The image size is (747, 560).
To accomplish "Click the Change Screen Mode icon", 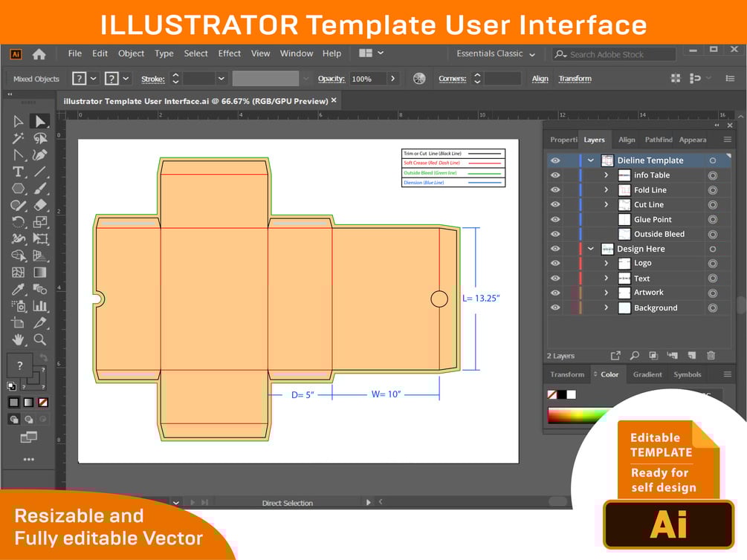I will pos(28,437).
